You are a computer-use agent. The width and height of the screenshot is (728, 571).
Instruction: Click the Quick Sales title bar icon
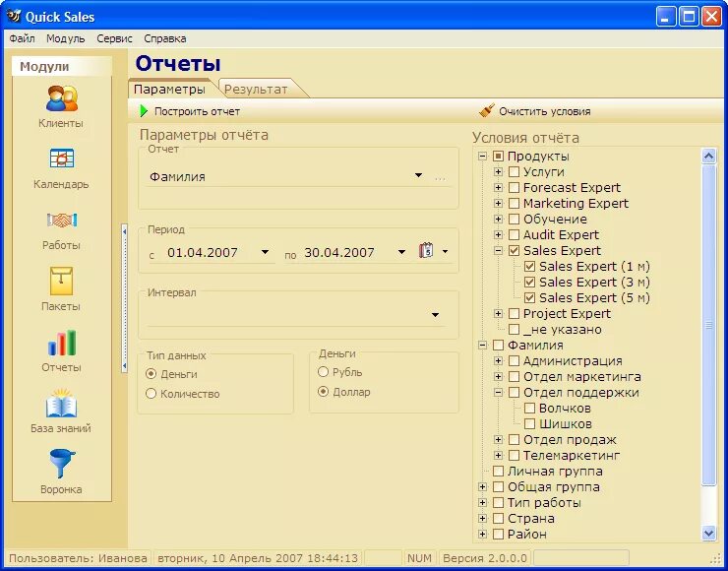pyautogui.click(x=14, y=17)
